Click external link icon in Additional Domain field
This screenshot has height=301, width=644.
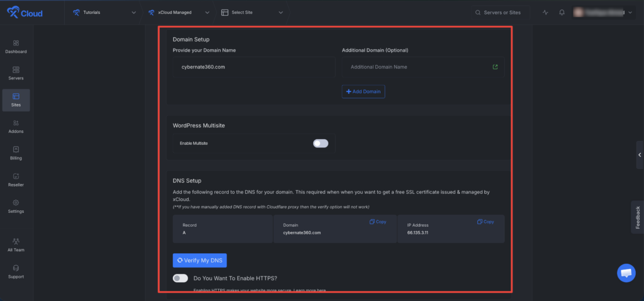click(x=495, y=67)
